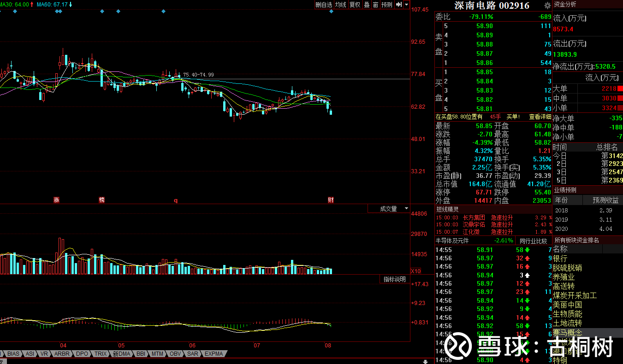Select the EXPMA indicator tab

[214, 354]
